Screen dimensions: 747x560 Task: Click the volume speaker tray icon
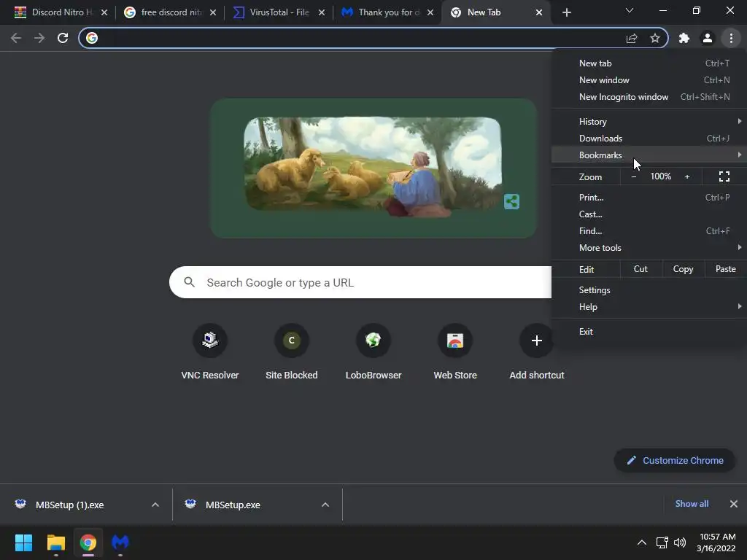pos(680,542)
